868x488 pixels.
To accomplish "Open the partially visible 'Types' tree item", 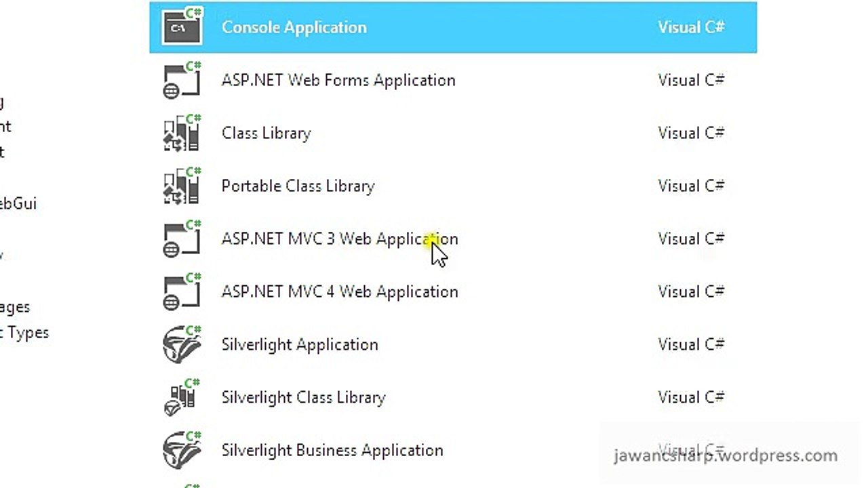I will [24, 333].
